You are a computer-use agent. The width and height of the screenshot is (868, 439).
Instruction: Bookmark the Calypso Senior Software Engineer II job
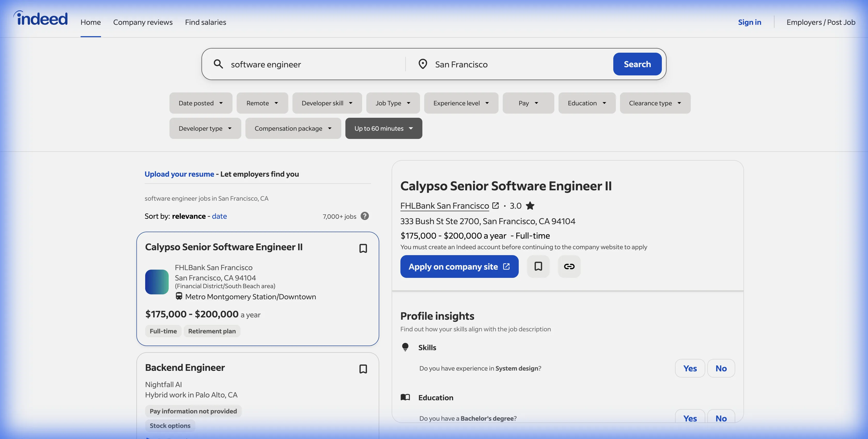(363, 248)
